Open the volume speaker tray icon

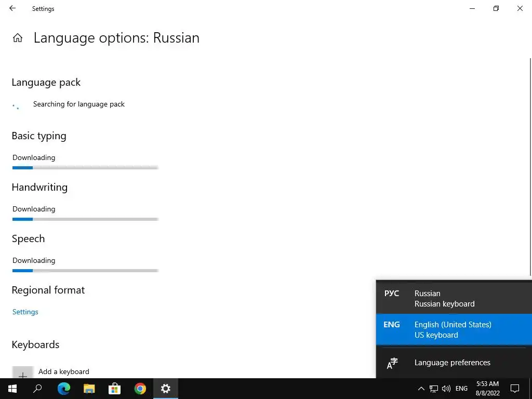446,389
